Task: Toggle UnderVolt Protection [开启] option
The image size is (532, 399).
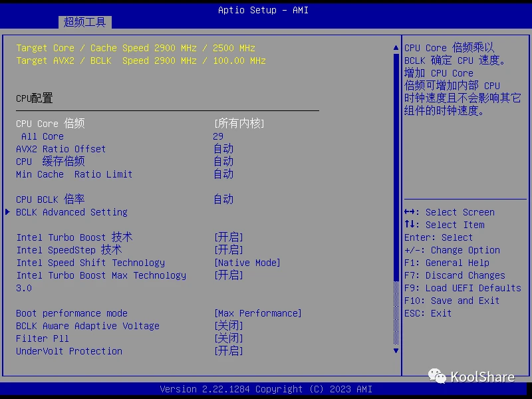Action: (x=229, y=351)
